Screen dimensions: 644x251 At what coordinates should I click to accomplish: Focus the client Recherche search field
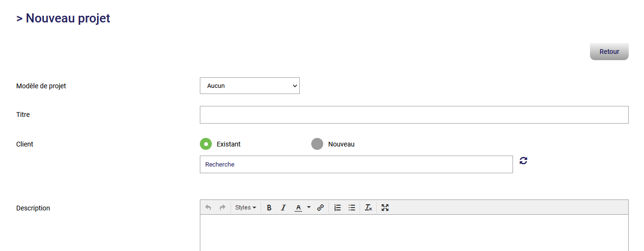[x=356, y=164]
